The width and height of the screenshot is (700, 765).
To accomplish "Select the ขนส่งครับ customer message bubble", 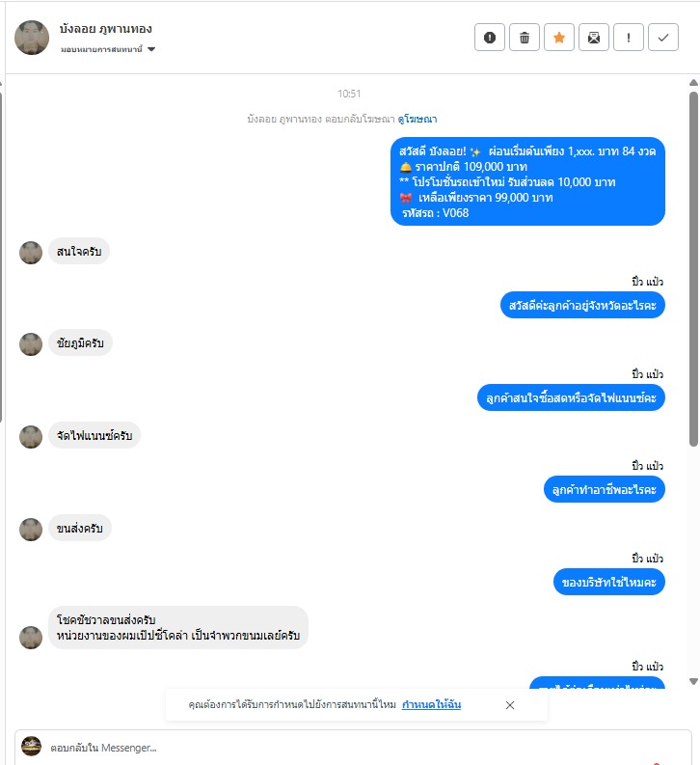I will coord(79,529).
